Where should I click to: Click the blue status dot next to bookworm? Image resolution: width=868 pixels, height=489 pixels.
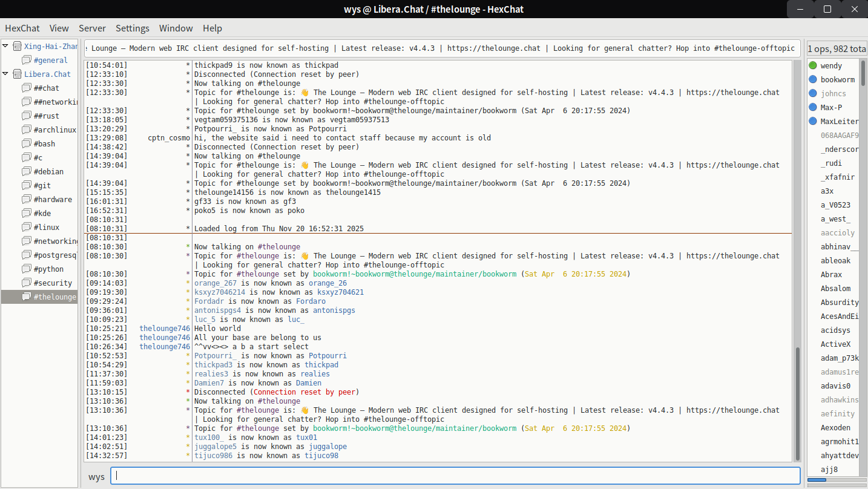point(813,79)
